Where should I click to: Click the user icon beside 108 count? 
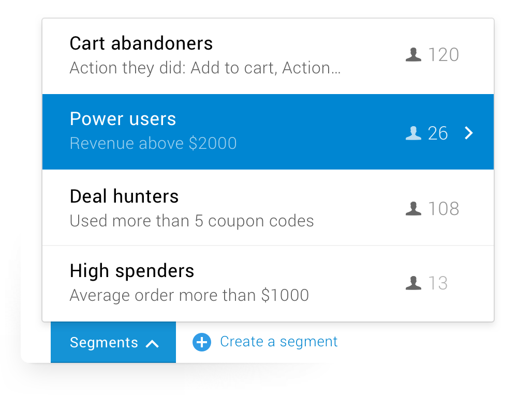(413, 208)
